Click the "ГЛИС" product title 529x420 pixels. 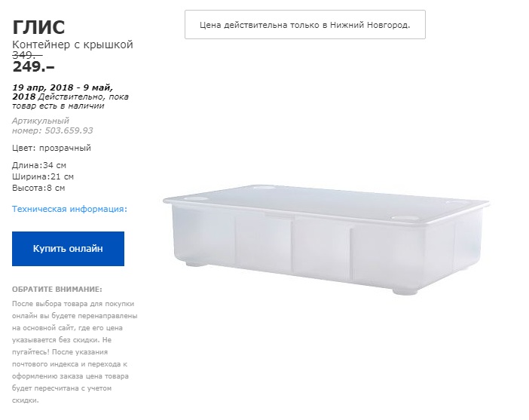click(39, 27)
